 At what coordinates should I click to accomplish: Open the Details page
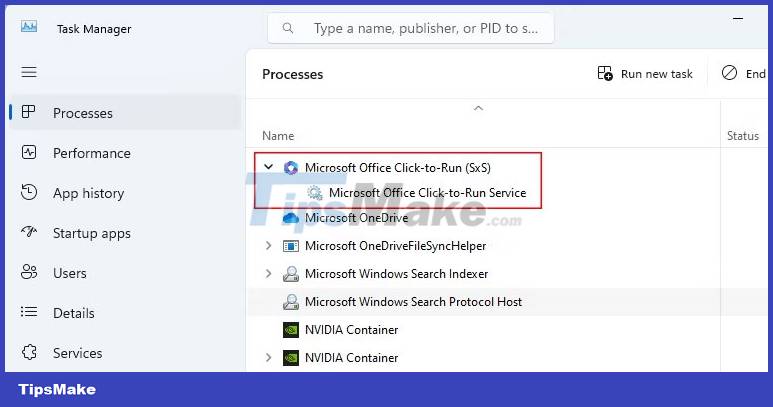(x=125, y=312)
